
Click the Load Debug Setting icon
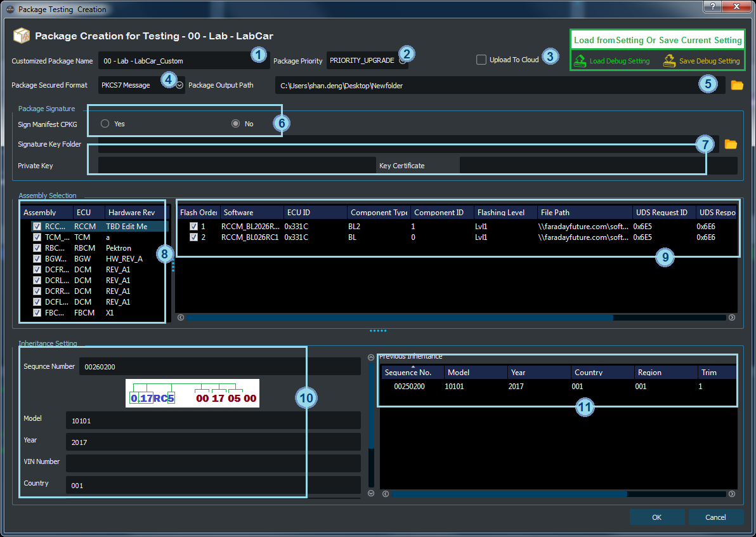580,61
